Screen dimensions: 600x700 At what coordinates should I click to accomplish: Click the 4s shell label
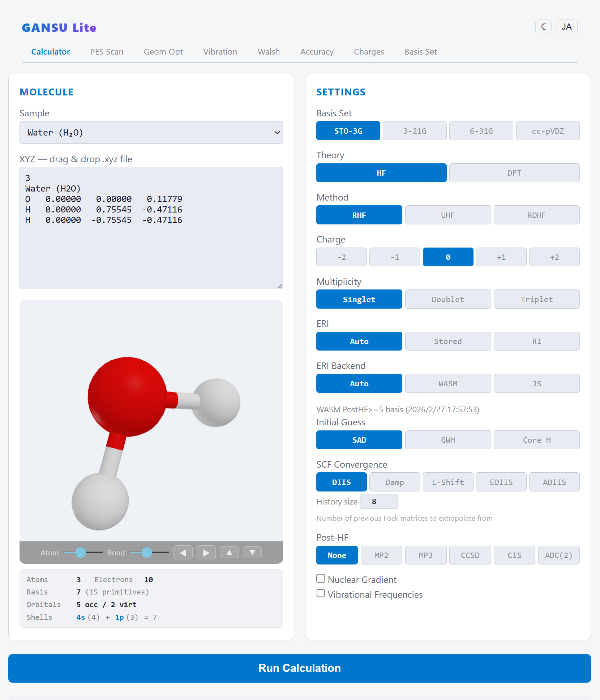coord(81,617)
